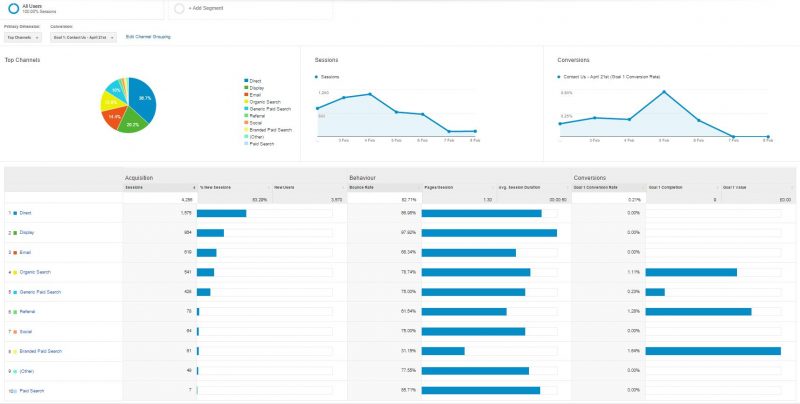Sort by the New Users column header
The height and width of the screenshot is (404, 800).
click(x=309, y=188)
